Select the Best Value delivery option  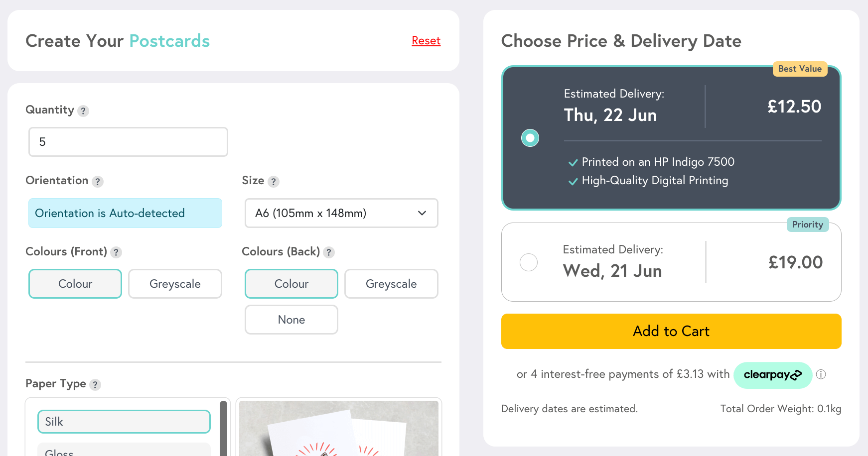[x=530, y=137]
